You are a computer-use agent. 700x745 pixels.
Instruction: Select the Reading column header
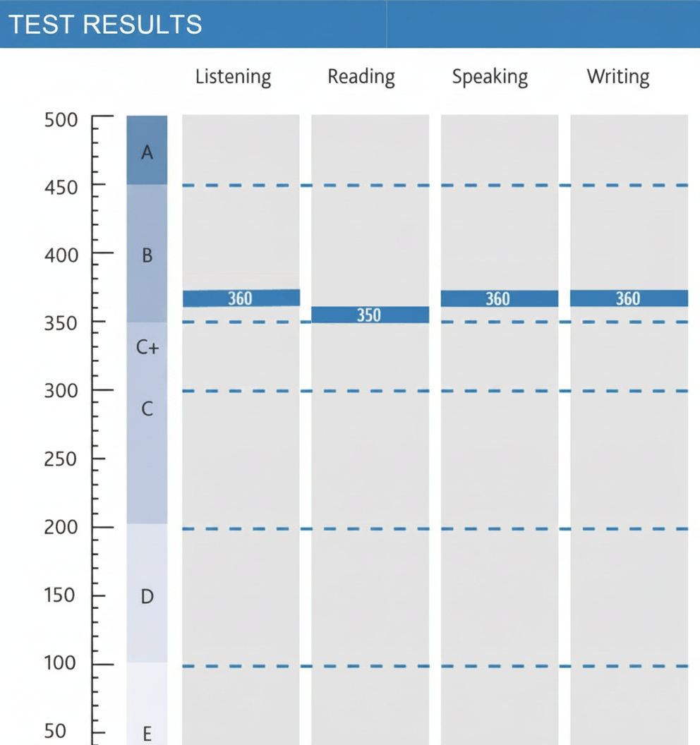tap(361, 76)
